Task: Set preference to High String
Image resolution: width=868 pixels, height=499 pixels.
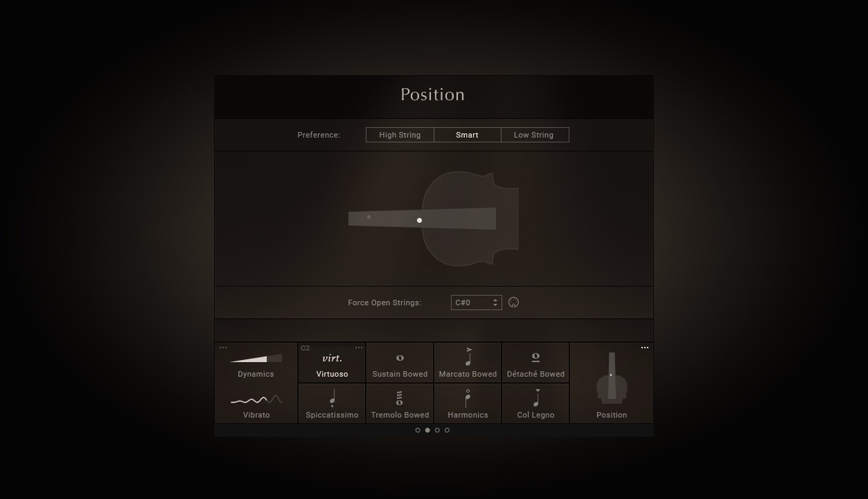Action: tap(400, 135)
